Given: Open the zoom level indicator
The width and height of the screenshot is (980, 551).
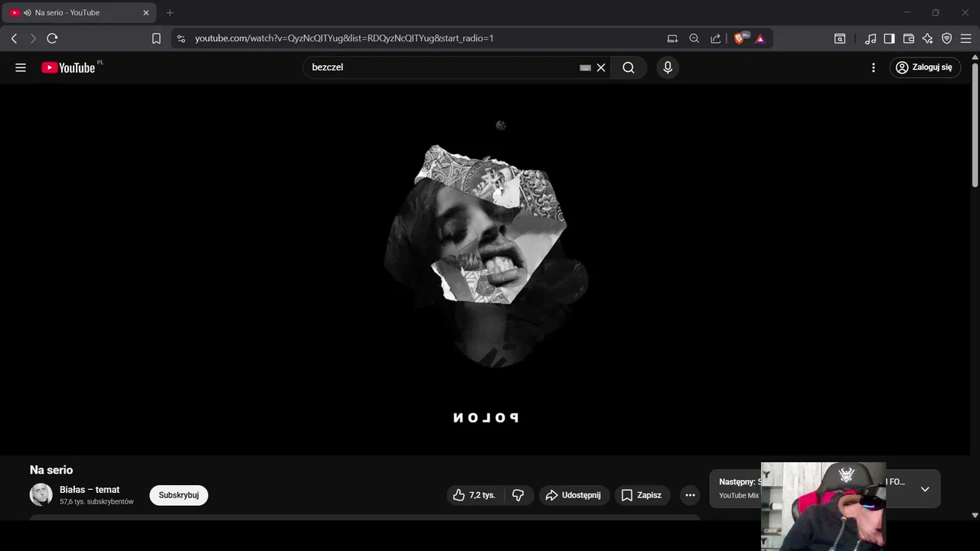Looking at the screenshot, I should tap(694, 38).
